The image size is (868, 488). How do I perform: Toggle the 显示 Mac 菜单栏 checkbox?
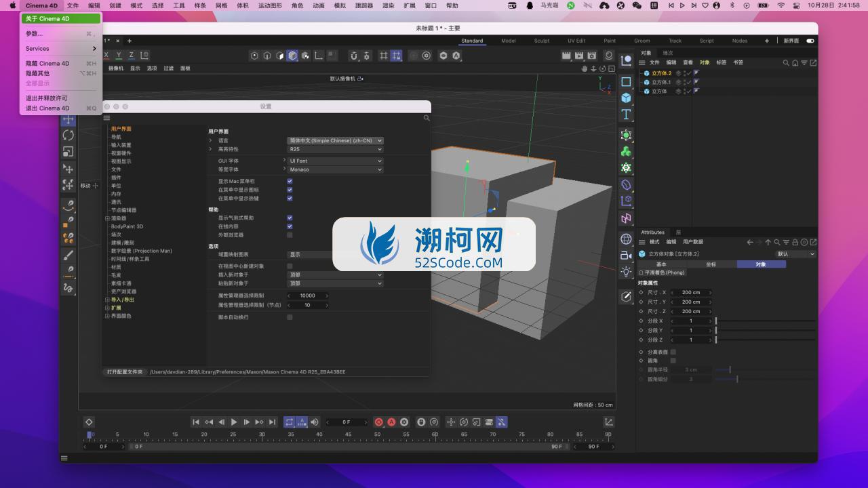point(290,181)
